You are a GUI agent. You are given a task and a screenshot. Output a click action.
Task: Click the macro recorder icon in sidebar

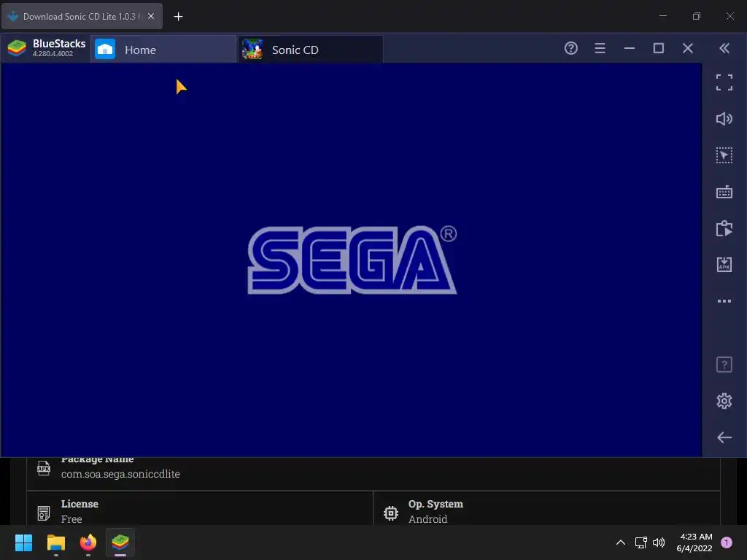pyautogui.click(x=724, y=228)
